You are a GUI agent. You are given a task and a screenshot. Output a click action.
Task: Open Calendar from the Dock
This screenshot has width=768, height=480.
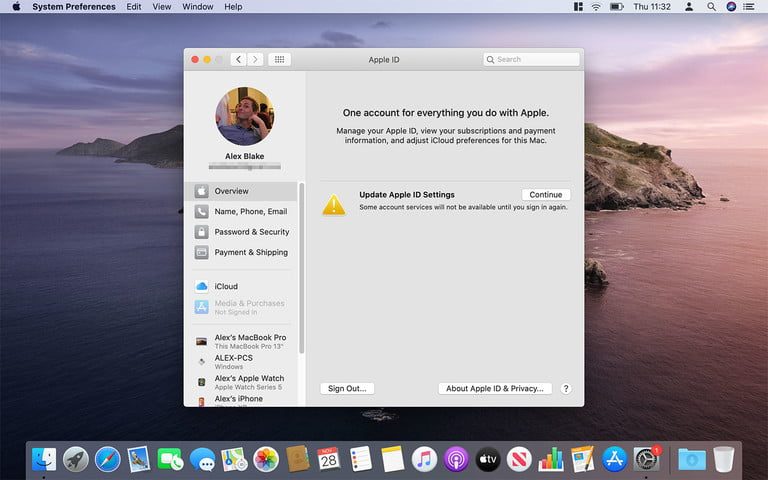tap(329, 459)
